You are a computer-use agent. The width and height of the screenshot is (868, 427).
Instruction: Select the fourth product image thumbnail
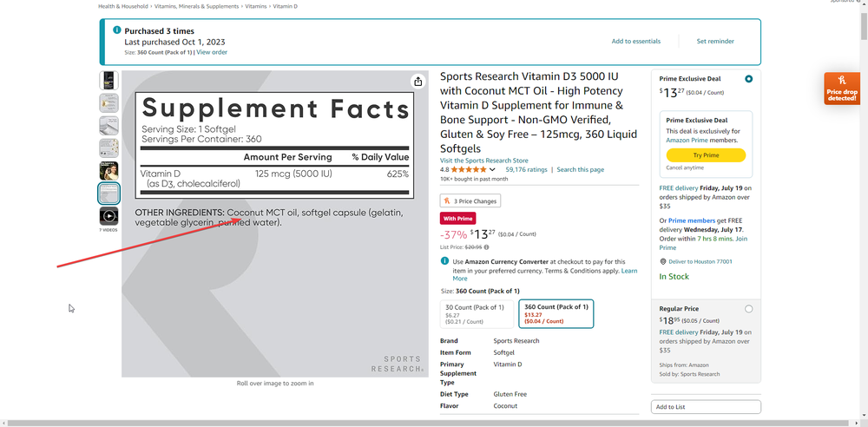click(x=108, y=148)
